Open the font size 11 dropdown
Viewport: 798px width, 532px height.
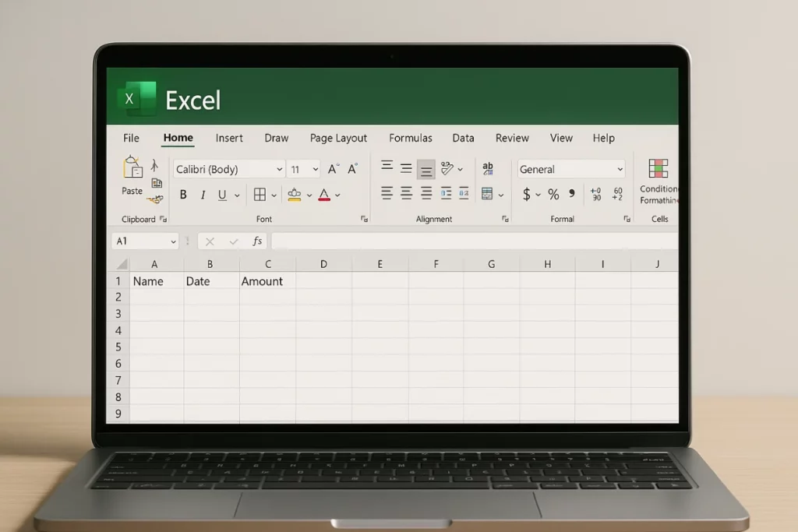click(303, 169)
